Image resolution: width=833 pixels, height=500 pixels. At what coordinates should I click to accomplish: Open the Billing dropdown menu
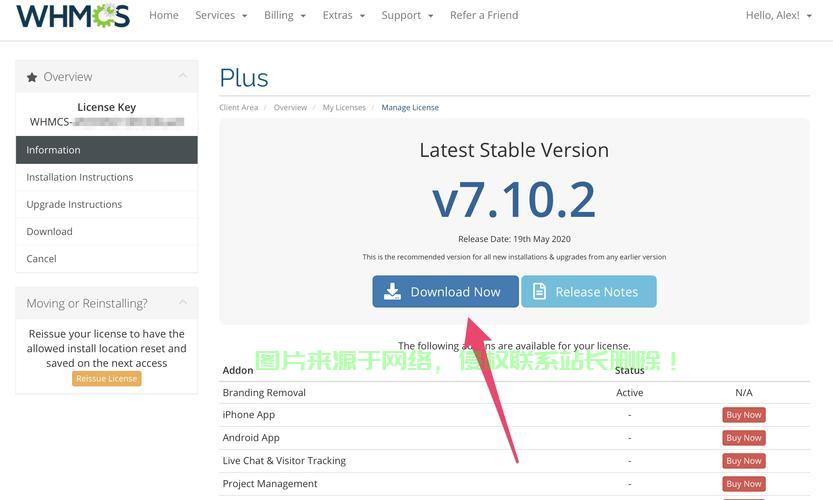pos(285,16)
